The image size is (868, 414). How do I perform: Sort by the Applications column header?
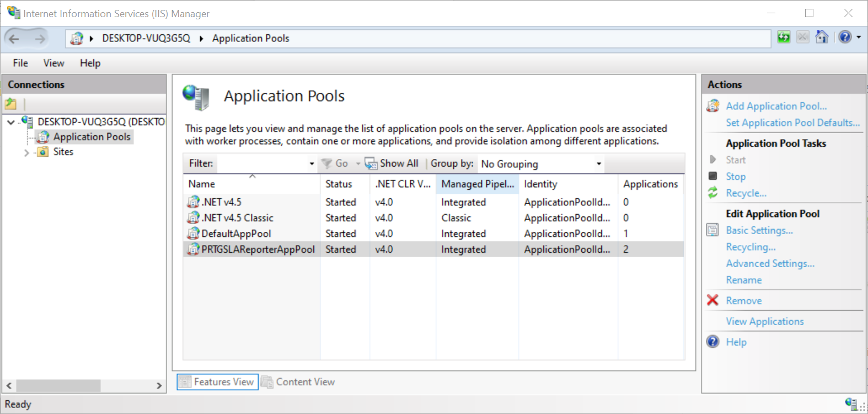pyautogui.click(x=651, y=184)
